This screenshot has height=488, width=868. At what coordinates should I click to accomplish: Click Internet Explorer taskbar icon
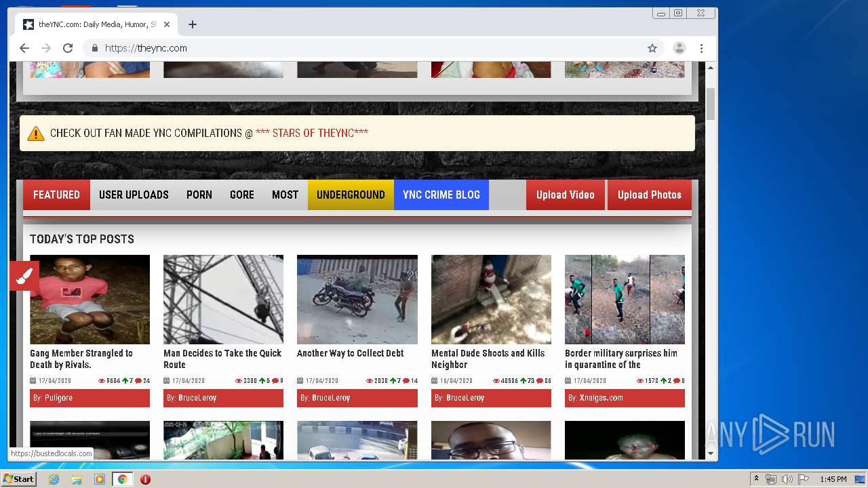click(54, 479)
